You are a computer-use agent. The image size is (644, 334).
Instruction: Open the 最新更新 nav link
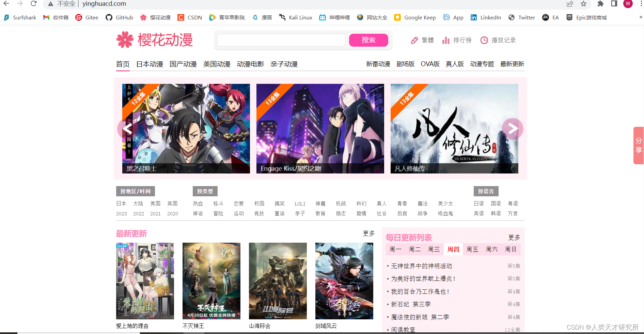coord(512,64)
